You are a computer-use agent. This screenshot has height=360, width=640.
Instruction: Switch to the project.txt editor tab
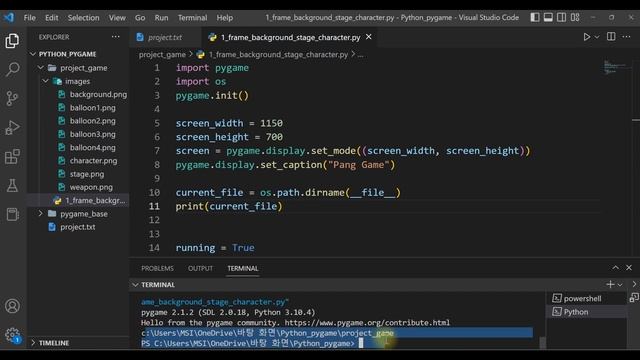tap(164, 37)
